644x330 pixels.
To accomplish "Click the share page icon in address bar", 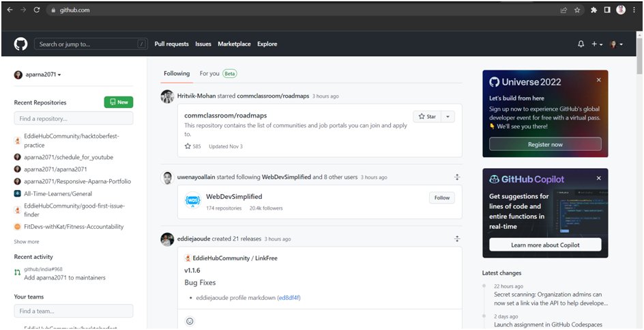I will point(564,10).
